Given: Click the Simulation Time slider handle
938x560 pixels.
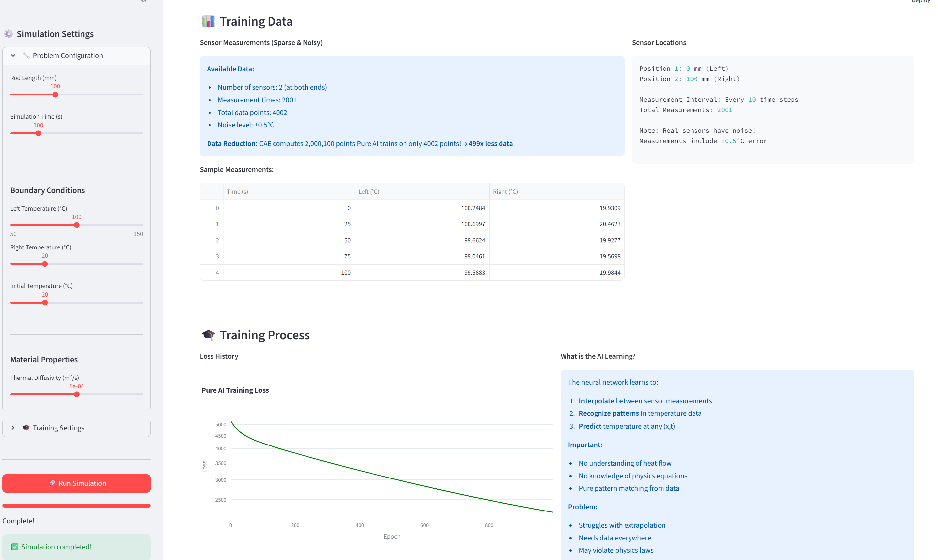Looking at the screenshot, I should pos(38,134).
